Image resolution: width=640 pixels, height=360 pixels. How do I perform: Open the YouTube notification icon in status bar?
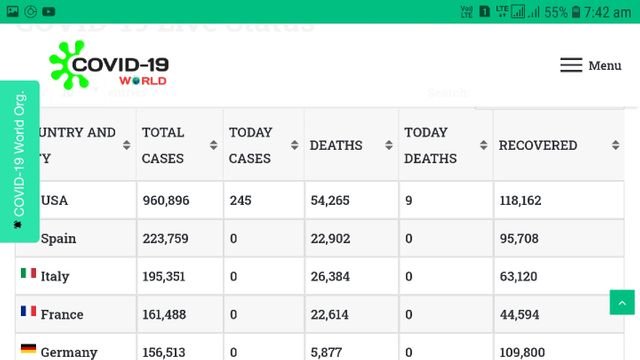pos(49,12)
